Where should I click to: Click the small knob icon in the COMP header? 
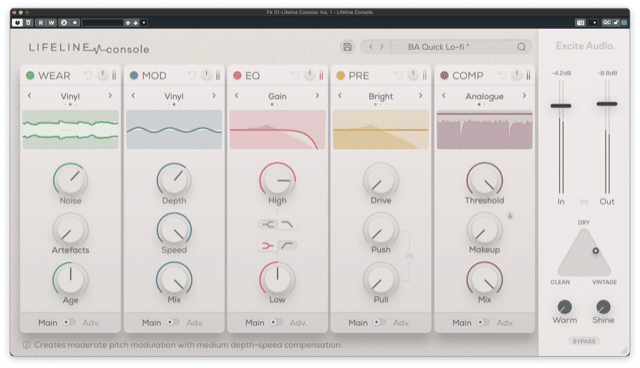point(517,75)
